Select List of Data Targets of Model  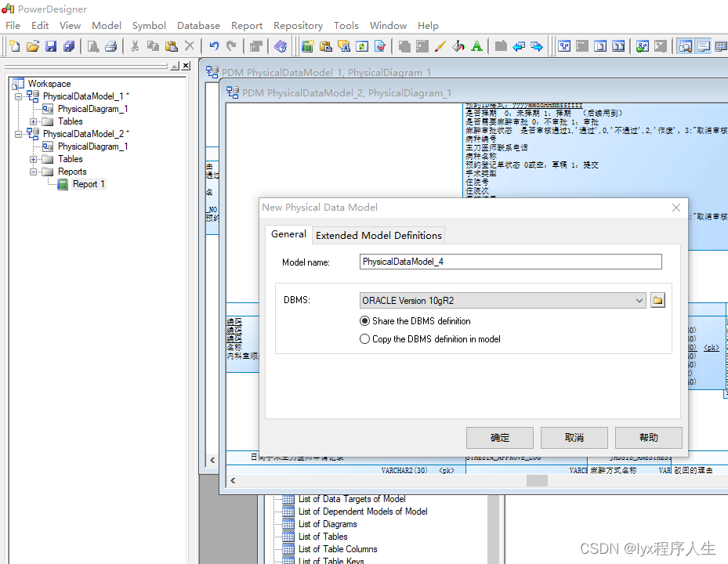pos(352,499)
